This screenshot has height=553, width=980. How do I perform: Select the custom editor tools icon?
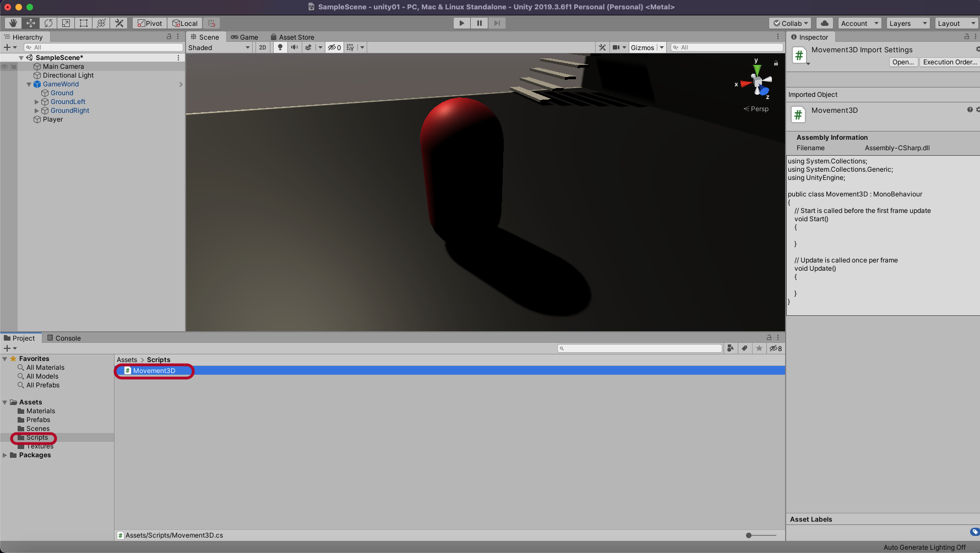(x=119, y=23)
